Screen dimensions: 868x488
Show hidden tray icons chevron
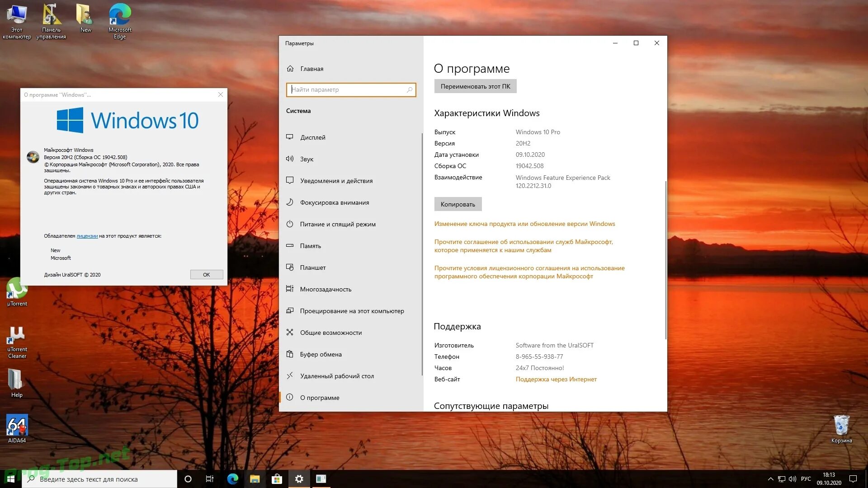pyautogui.click(x=770, y=479)
